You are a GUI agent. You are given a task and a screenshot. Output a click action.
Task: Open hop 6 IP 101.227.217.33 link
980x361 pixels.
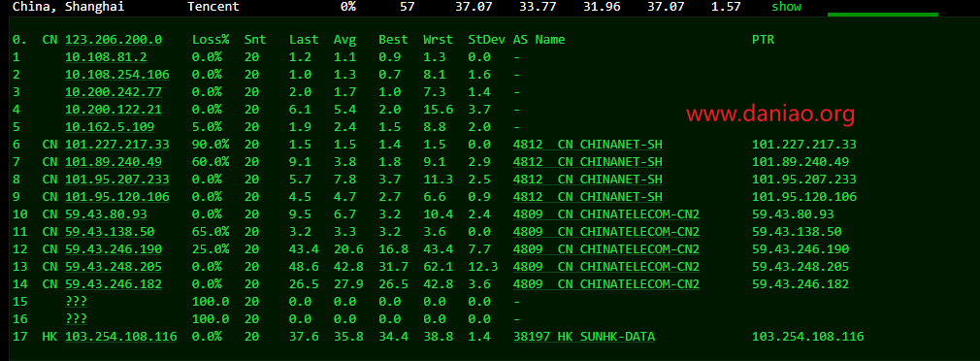click(117, 145)
